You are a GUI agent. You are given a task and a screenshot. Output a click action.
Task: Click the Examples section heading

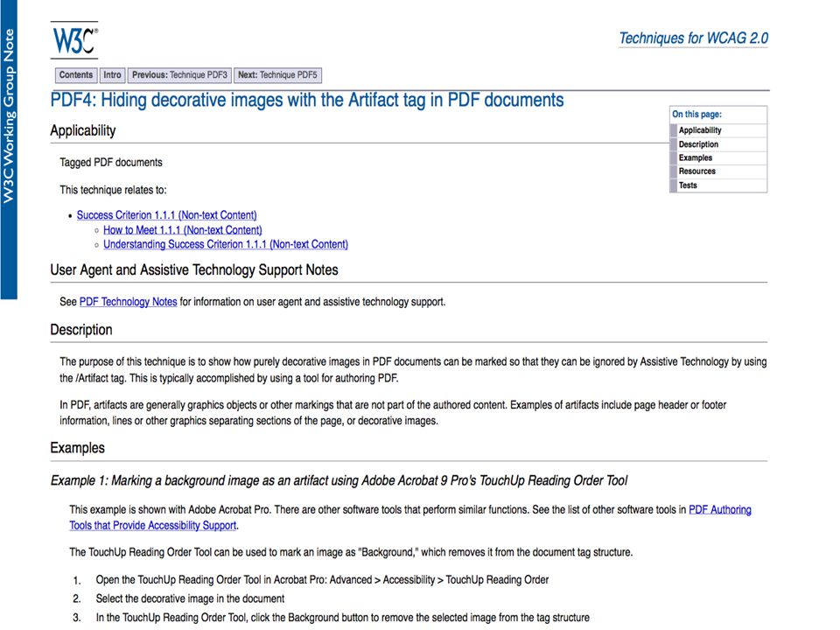[x=78, y=448]
